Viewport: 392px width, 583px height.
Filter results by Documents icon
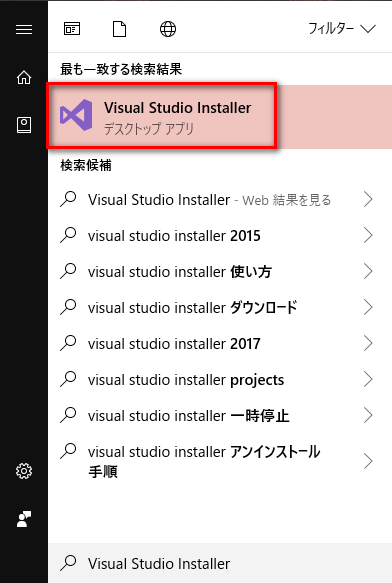119,29
